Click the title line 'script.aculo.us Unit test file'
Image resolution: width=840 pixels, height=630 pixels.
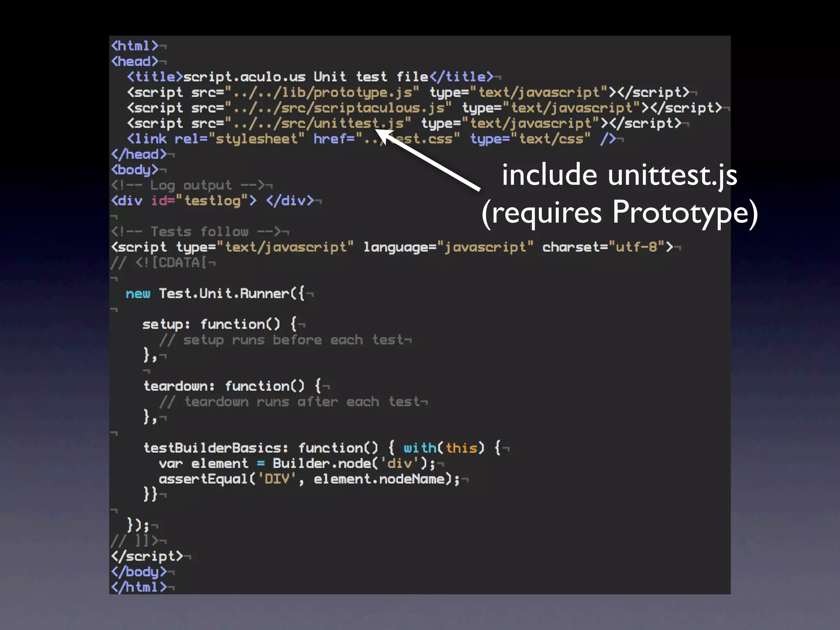point(310,77)
